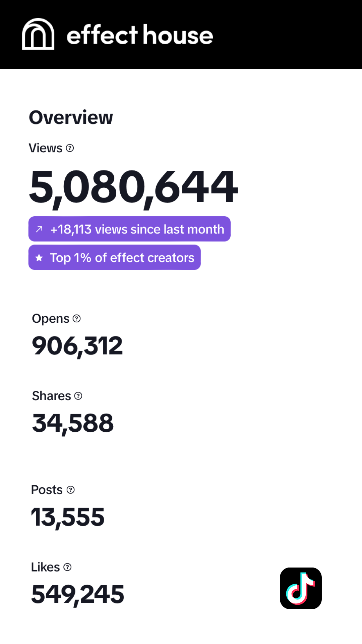Click the Overview heading

71,117
